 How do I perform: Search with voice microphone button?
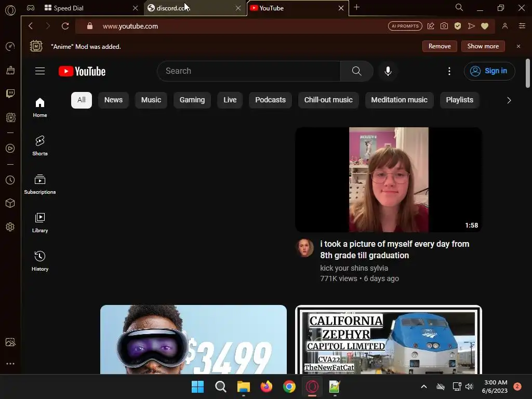coord(388,71)
